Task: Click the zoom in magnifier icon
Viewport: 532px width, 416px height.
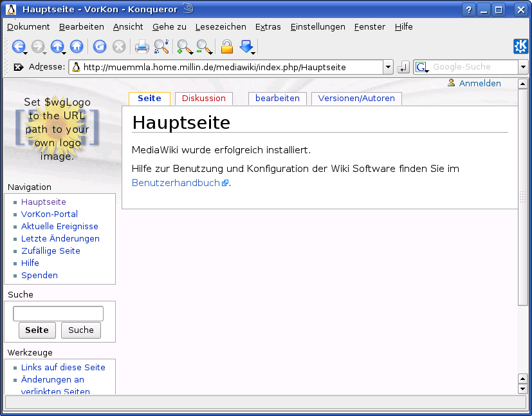Action: coord(184,46)
